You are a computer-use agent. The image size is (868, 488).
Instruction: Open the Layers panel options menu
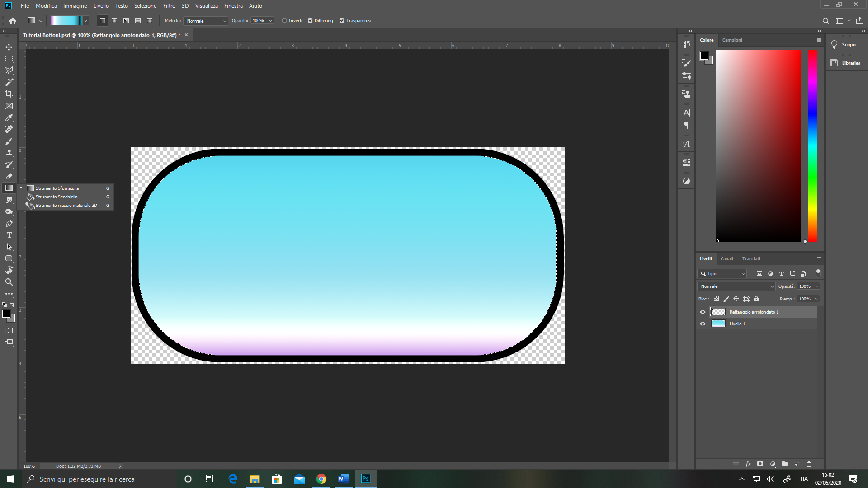click(x=819, y=259)
